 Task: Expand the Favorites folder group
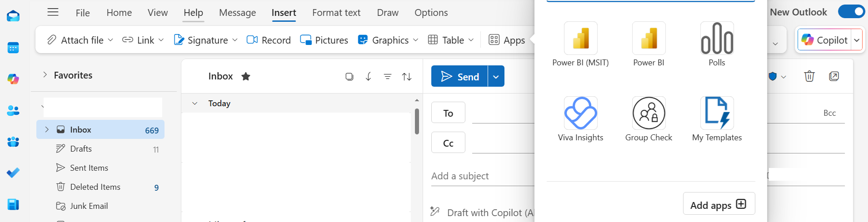pyautogui.click(x=45, y=75)
